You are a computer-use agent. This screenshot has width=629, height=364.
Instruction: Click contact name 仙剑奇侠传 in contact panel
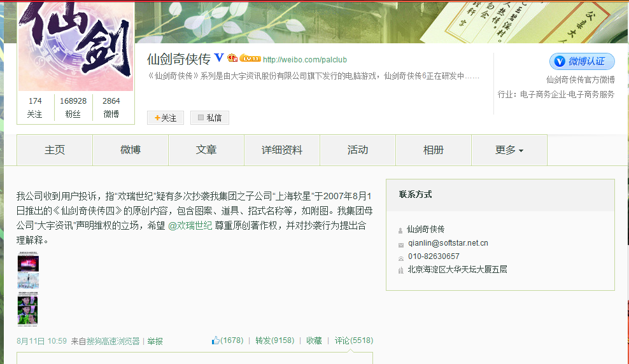(x=426, y=229)
